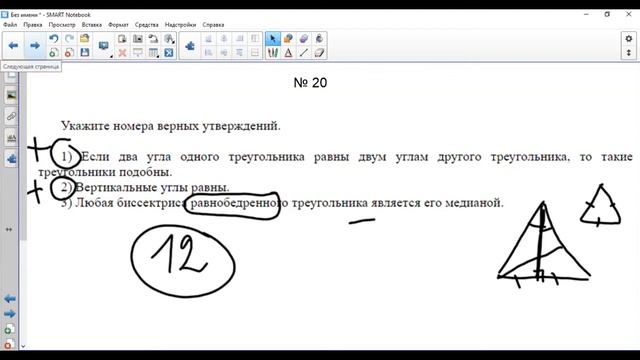The image size is (640, 360).
Task: Add a new page (green plus page icon)
Action: click(x=53, y=53)
